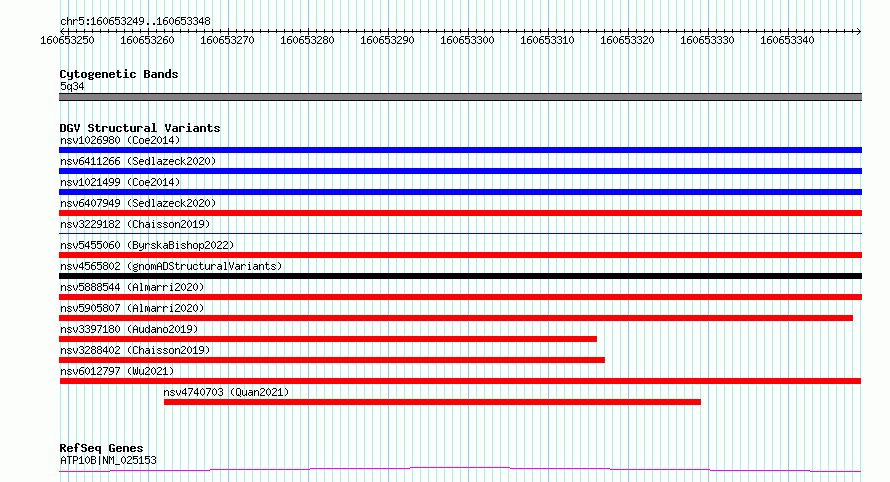Click ruler tick label 160653300
Screen dimensions: 890x482
coord(467,40)
